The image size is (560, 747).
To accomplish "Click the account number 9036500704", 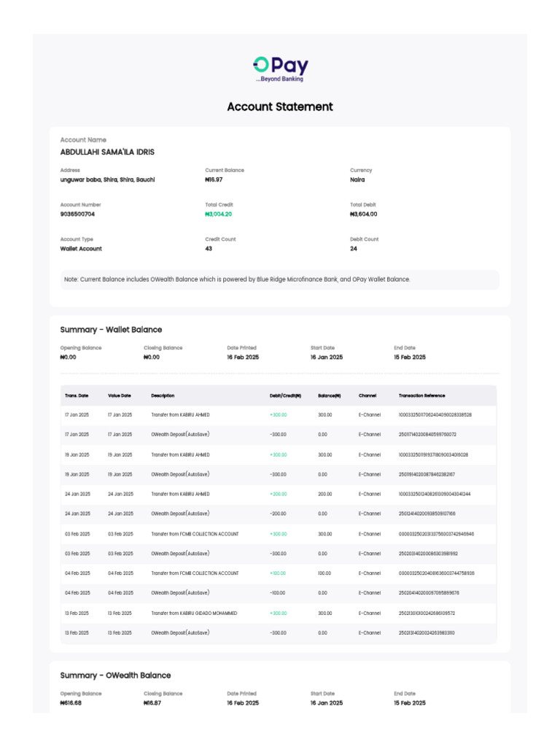I will click(x=77, y=214).
